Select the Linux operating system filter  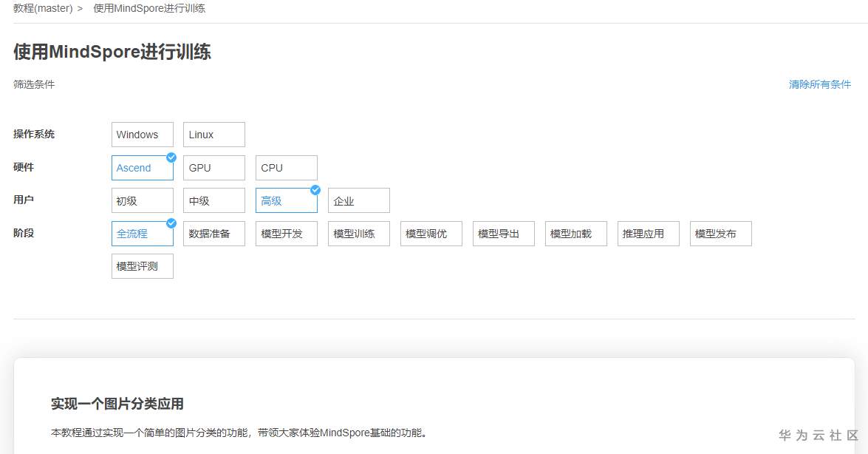[214, 135]
